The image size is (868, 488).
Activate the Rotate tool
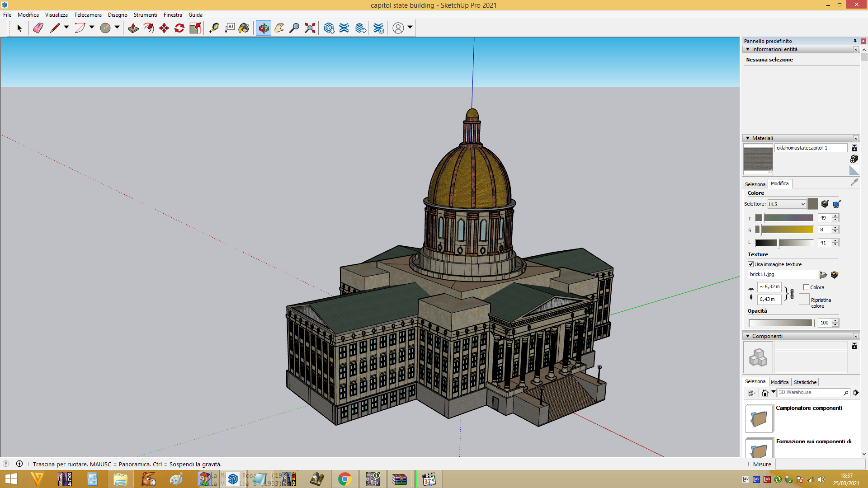click(179, 28)
